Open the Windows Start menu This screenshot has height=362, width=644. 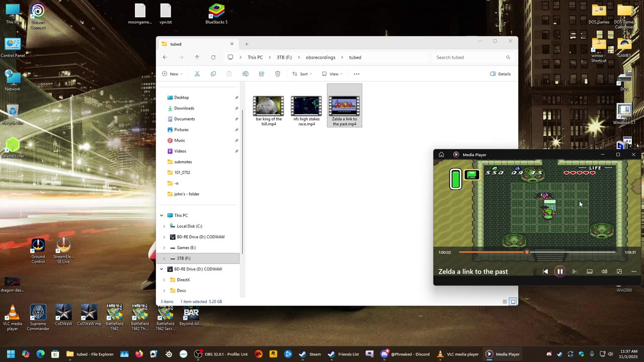(11, 354)
